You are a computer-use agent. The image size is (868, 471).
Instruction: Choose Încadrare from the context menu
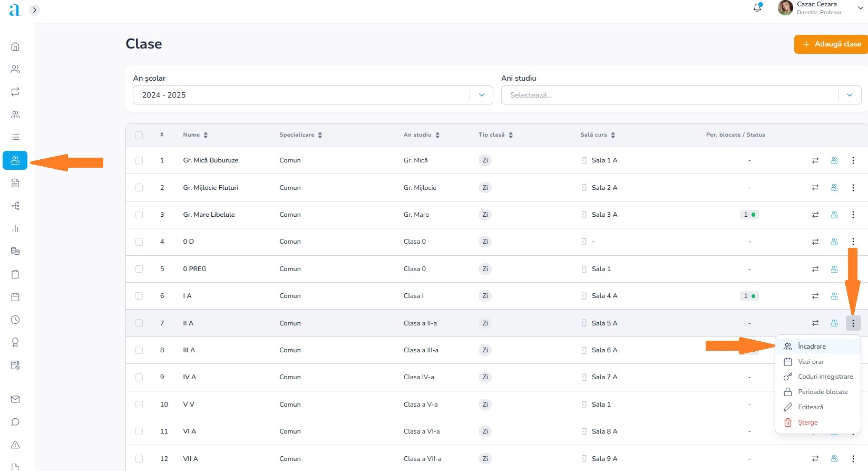tap(812, 347)
